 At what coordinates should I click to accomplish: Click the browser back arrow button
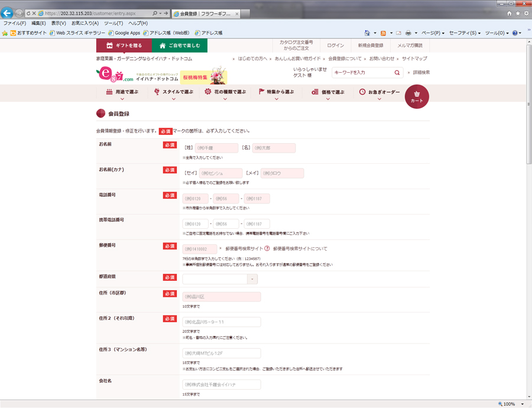click(x=8, y=12)
